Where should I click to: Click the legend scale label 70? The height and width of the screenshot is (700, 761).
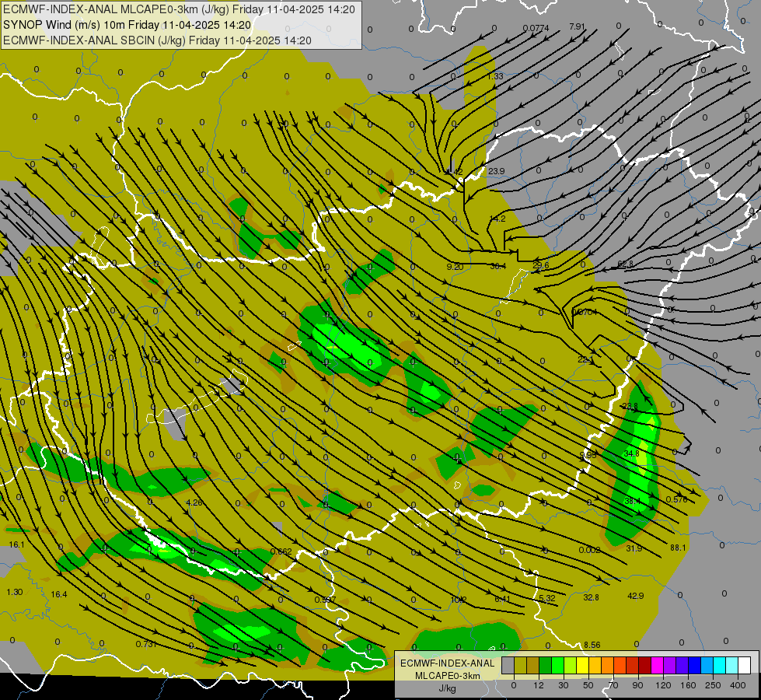[613, 685]
